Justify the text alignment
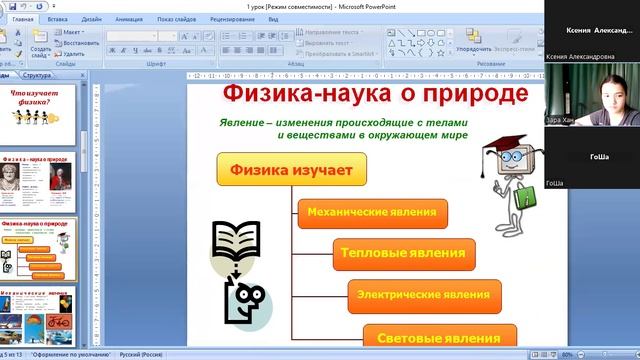The image size is (640, 360). pos(261,51)
